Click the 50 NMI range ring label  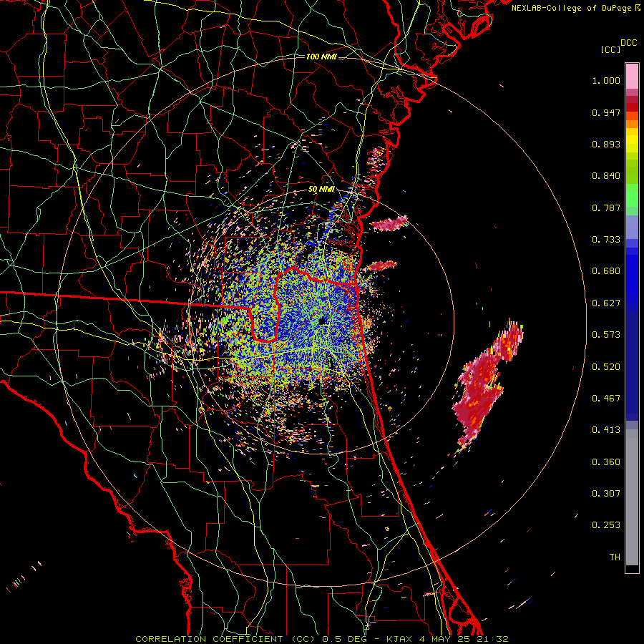click(x=321, y=190)
